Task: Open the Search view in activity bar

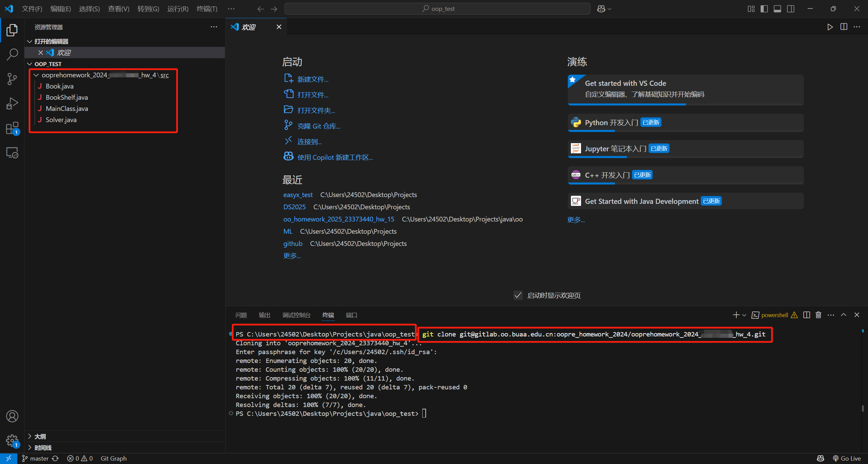Action: [12, 54]
